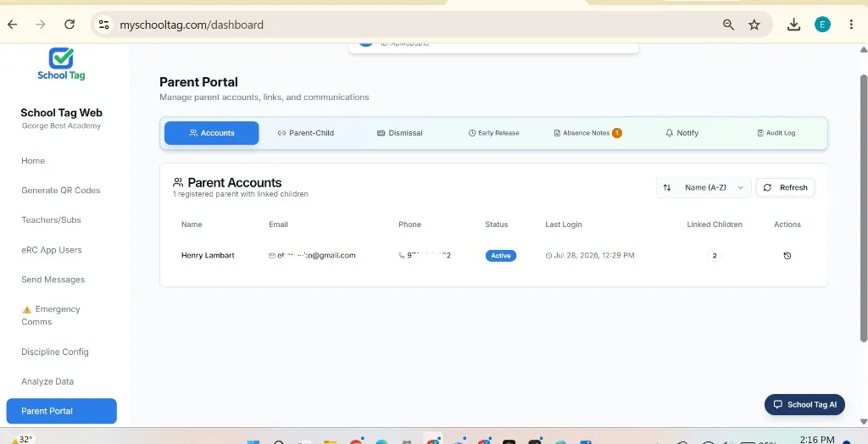Screen dimensions: 868x444
Task: Click the linked children count badge 2
Action: point(715,256)
